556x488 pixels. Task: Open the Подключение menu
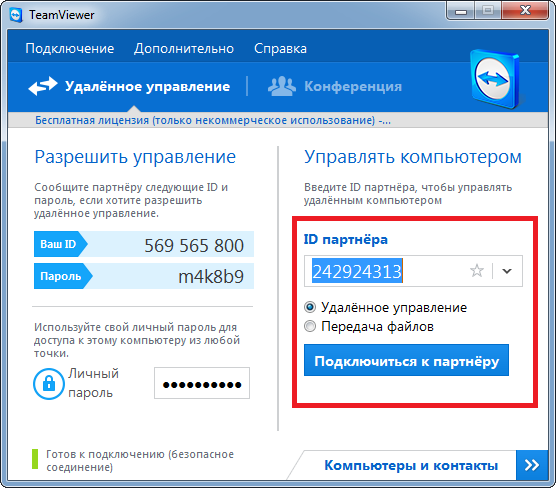(70, 49)
